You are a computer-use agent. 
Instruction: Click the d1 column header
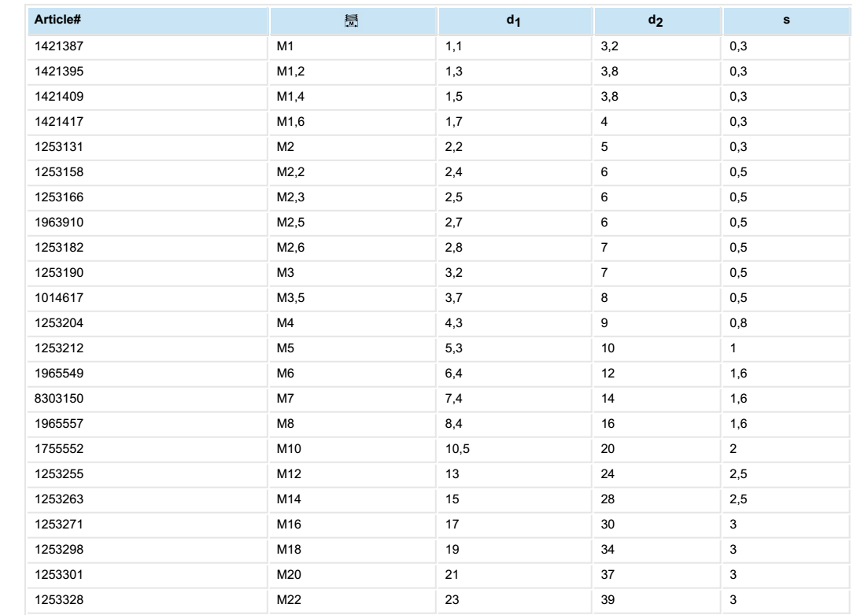(515, 20)
